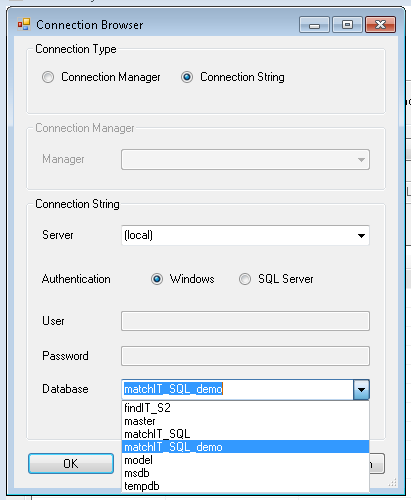The width and height of the screenshot is (411, 500).
Task: Select matchIT_SQL database entry
Action: point(245,434)
